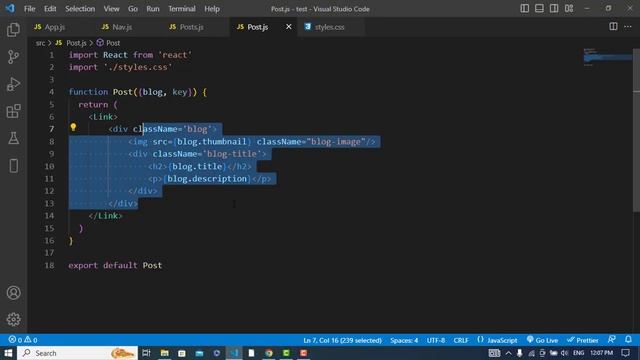Click the Prettier status button
The image size is (640, 360).
(x=583, y=340)
